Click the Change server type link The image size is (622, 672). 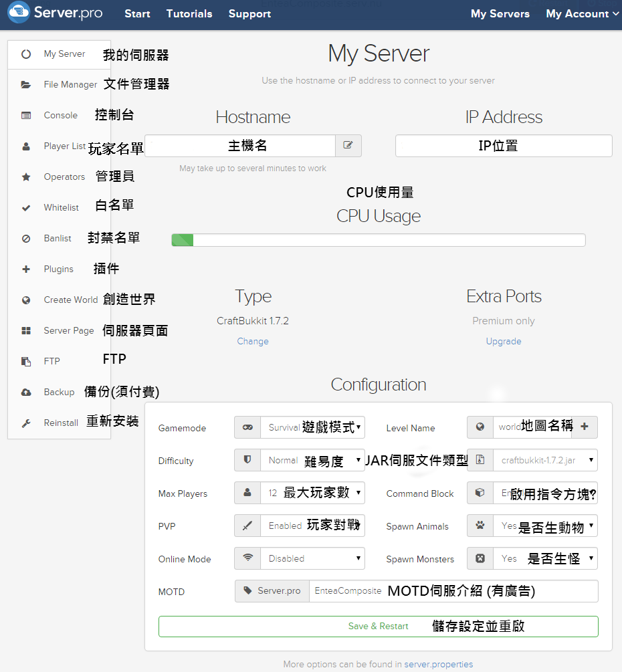pyautogui.click(x=253, y=341)
